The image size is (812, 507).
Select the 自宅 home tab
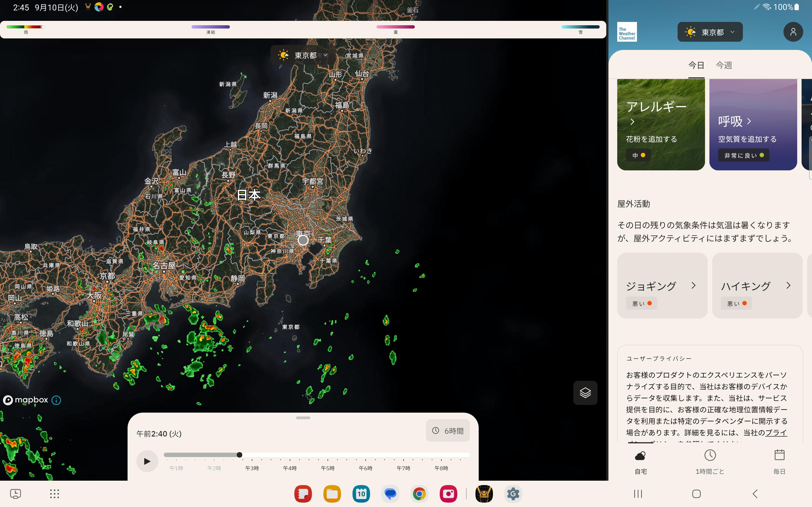coord(641,462)
